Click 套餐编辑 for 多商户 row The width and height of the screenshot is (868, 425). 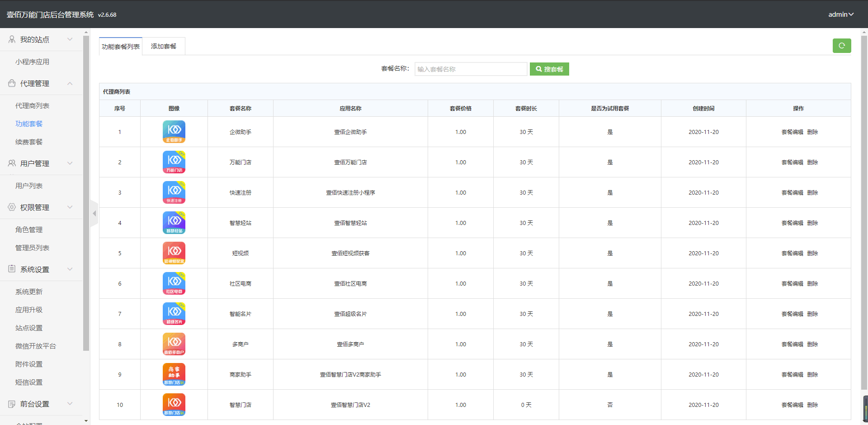(x=792, y=344)
